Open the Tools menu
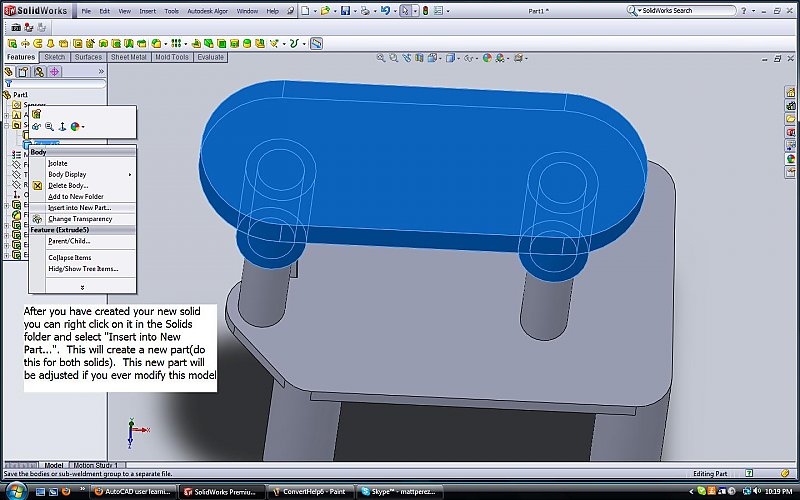Viewport: 800px width, 500px height. click(x=172, y=11)
